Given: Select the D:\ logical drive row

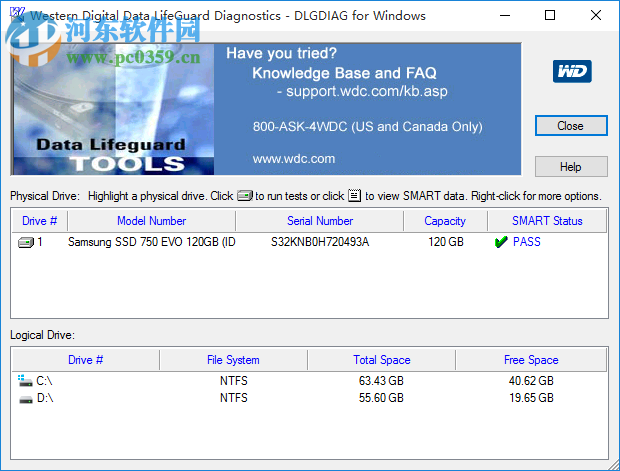Looking at the screenshot, I should click(309, 398).
